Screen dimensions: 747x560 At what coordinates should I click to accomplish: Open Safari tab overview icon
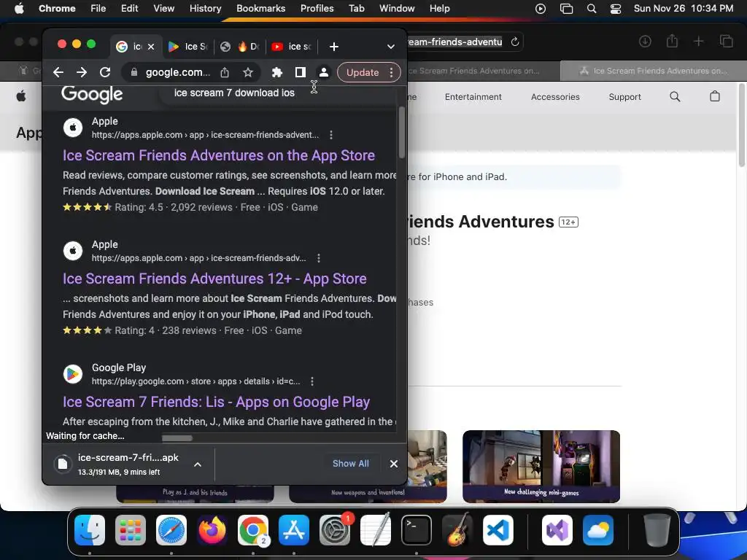[726, 42]
